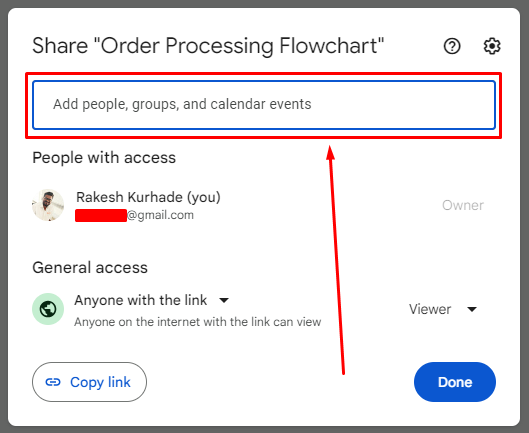Click the green globe general access icon

(x=48, y=309)
